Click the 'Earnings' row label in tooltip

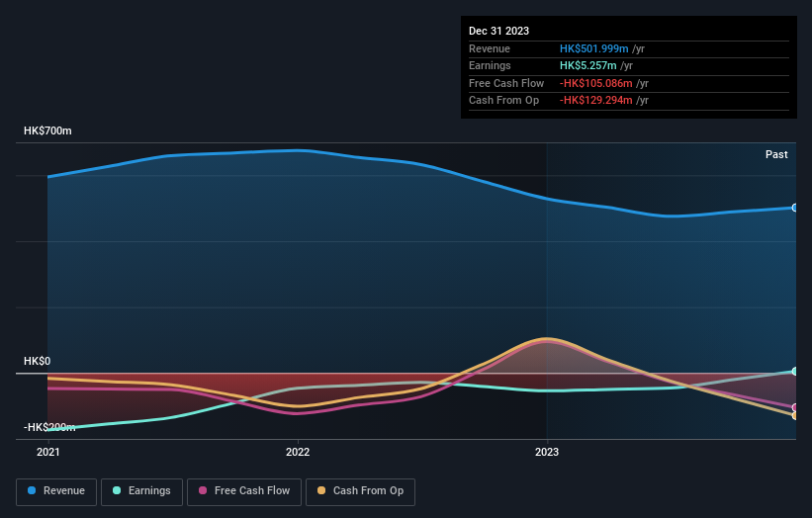(490, 65)
